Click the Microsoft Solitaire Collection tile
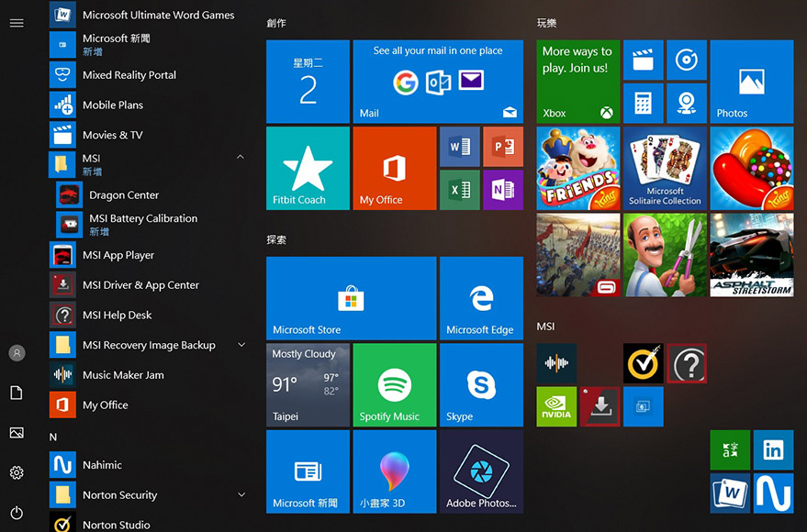 pyautogui.click(x=665, y=168)
